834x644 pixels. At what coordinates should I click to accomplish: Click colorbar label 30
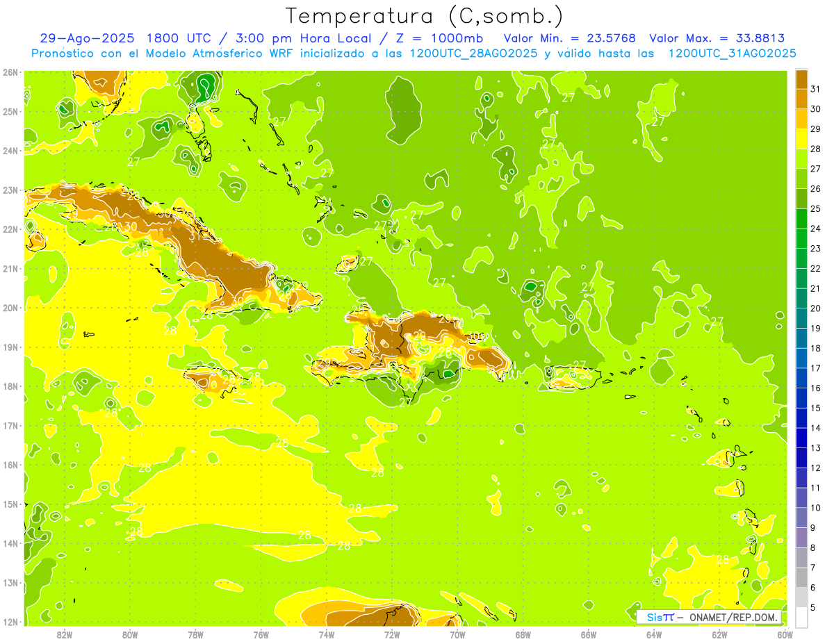tap(816, 109)
